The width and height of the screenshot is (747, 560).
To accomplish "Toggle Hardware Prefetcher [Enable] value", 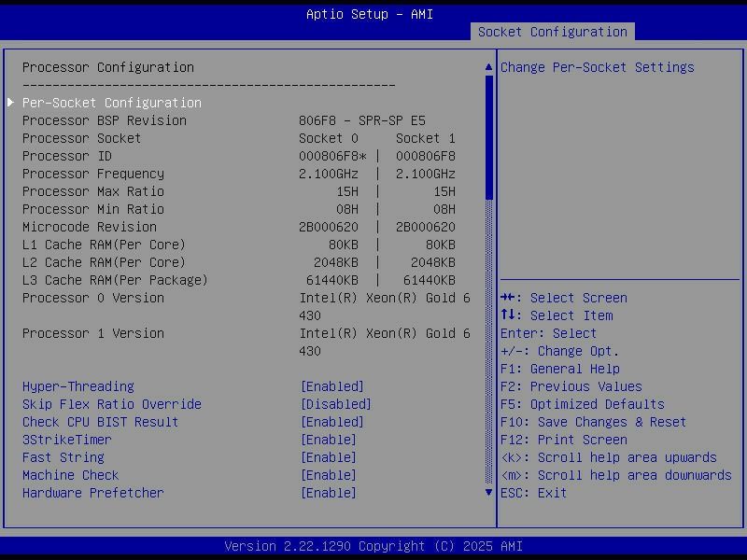I will 329,493.
